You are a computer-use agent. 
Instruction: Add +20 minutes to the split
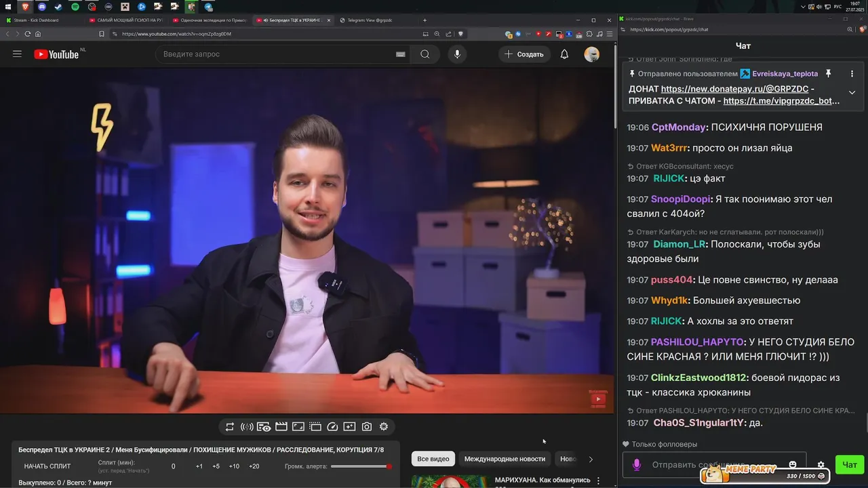point(254,466)
